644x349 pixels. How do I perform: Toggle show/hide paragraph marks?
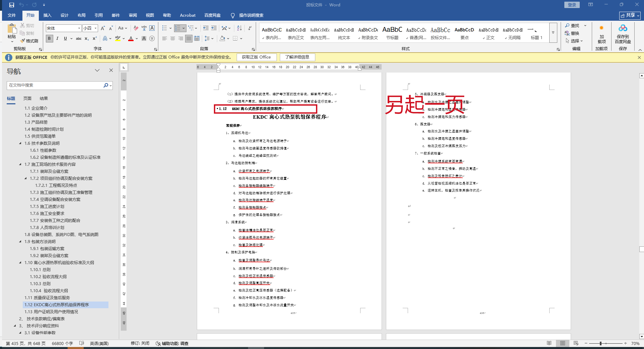pos(250,28)
